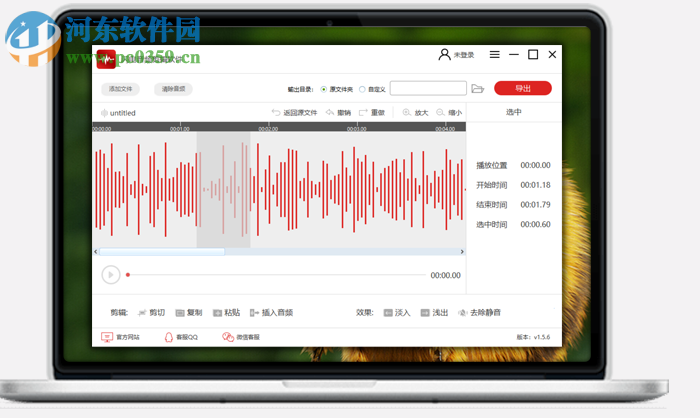This screenshot has height=418, width=700.
Task: Click the 00:01.00 ruler marker
Action: click(x=179, y=129)
